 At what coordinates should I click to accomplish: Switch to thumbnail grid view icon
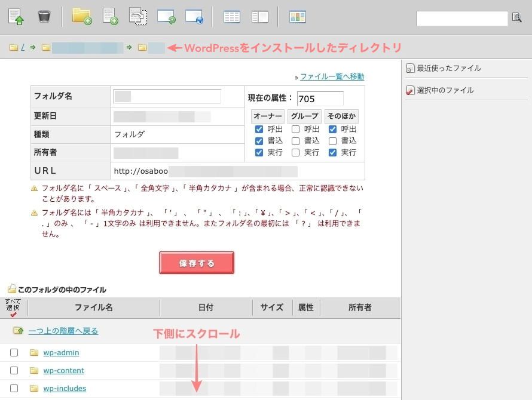pyautogui.click(x=298, y=17)
